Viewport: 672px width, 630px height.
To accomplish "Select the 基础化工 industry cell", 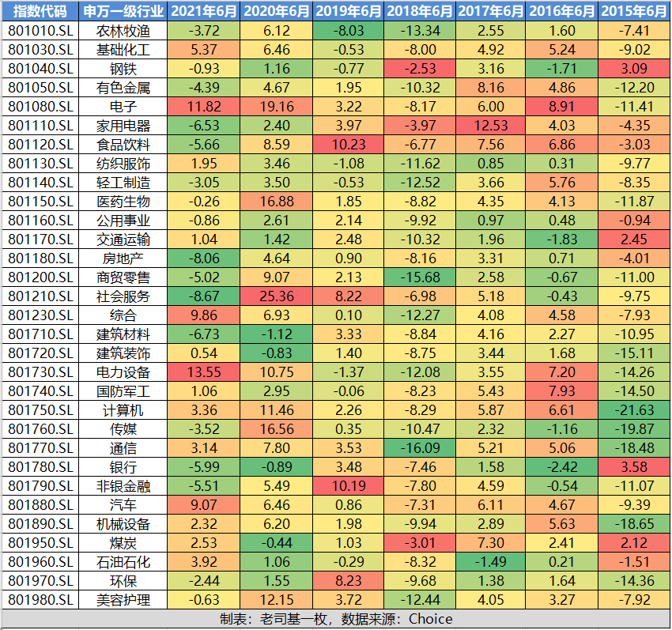I will click(123, 50).
